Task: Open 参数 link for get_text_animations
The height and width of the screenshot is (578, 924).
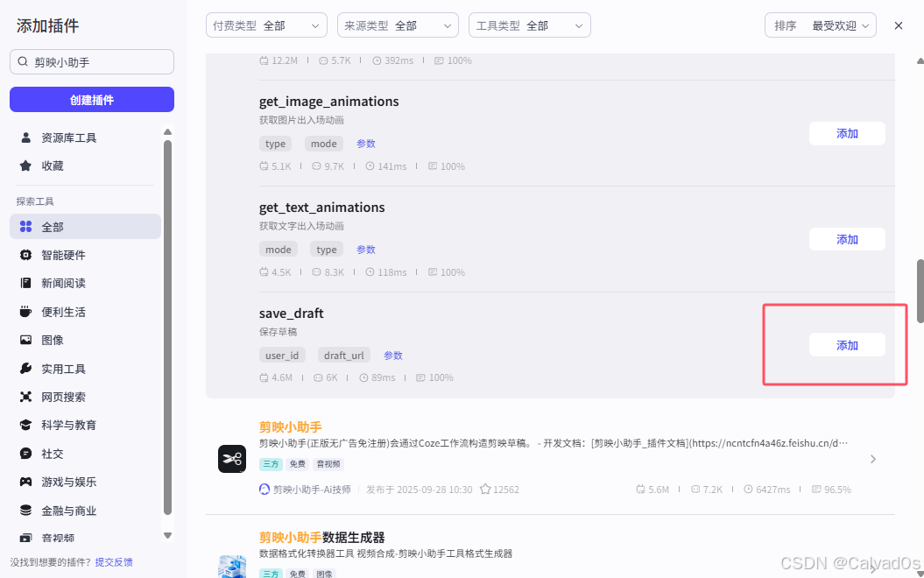Action: tap(366, 250)
